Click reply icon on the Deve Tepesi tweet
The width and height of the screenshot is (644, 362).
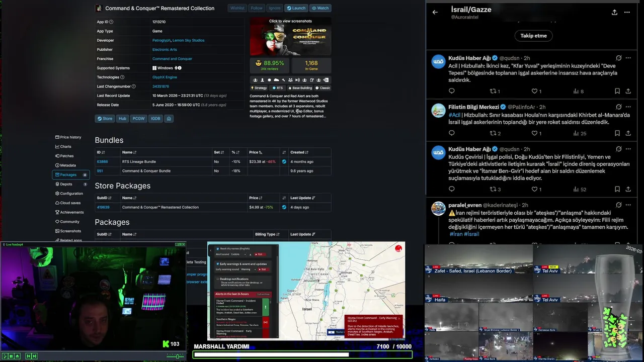coord(451,91)
